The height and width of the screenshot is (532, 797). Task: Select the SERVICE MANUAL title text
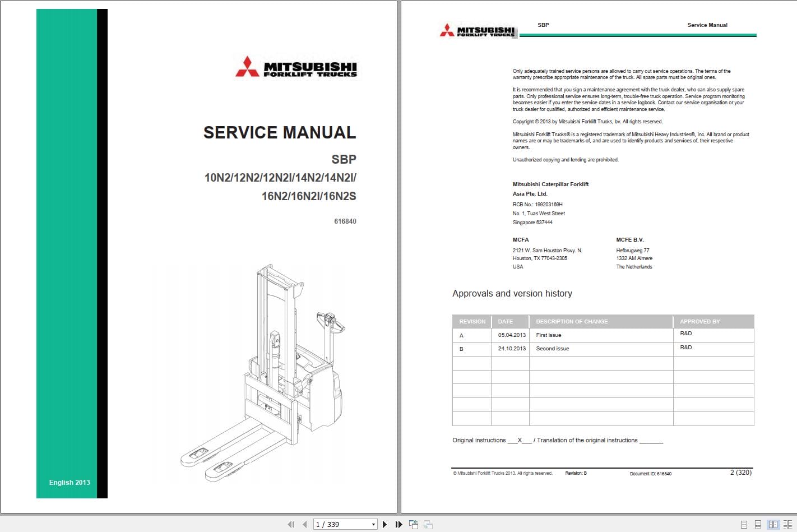click(280, 133)
